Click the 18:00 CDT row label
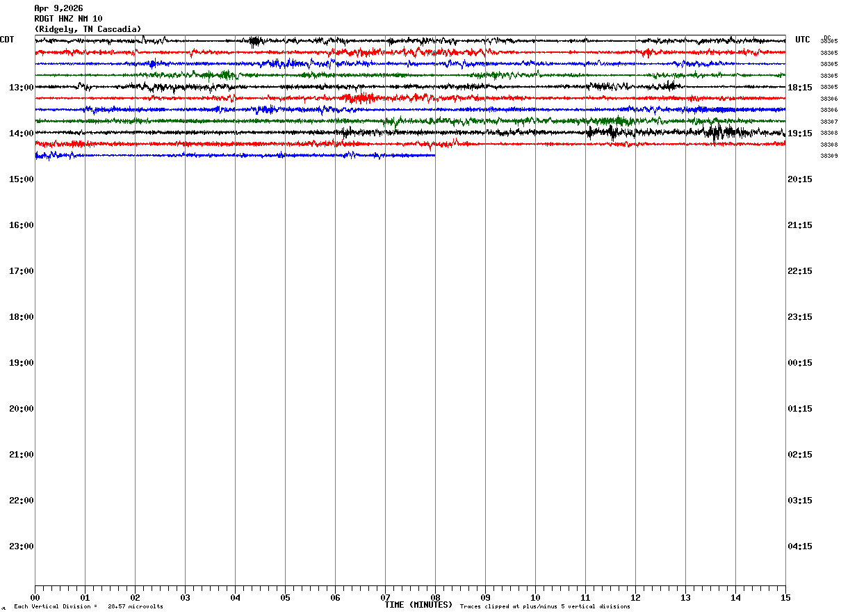 (x=22, y=316)
